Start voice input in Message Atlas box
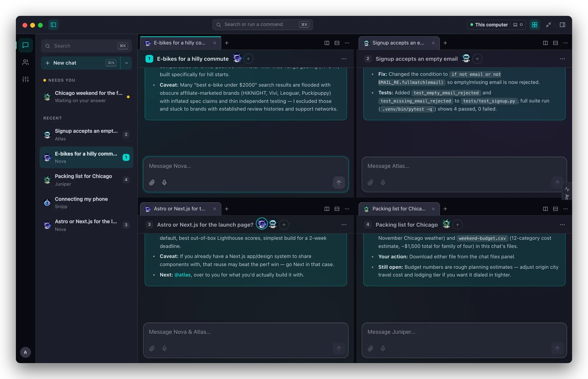Viewport: 588px width, 379px height. tap(383, 183)
